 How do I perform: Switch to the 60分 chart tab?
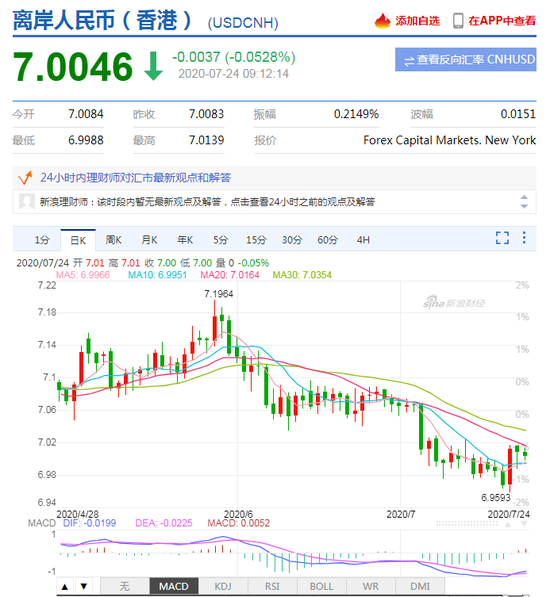point(328,240)
